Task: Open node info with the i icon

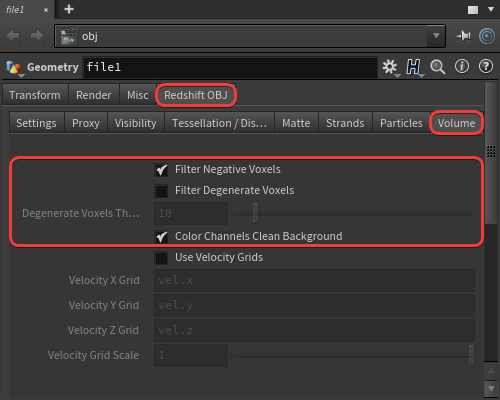Action: 462,67
